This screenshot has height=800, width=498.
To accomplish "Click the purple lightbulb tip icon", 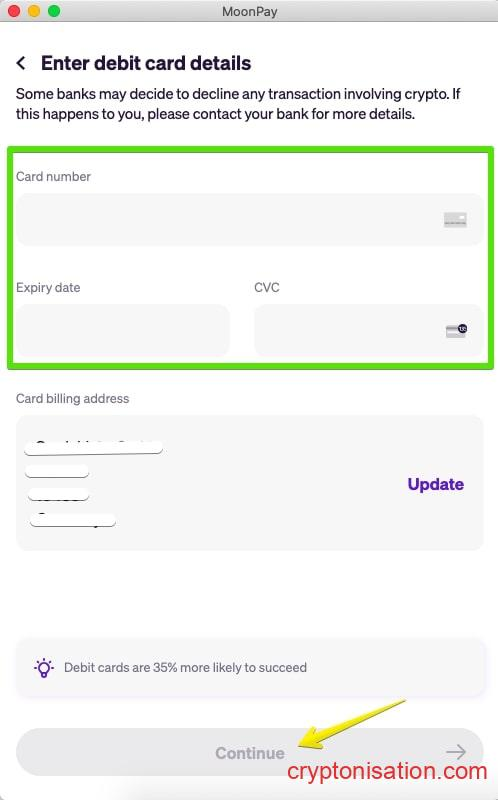I will (44, 667).
